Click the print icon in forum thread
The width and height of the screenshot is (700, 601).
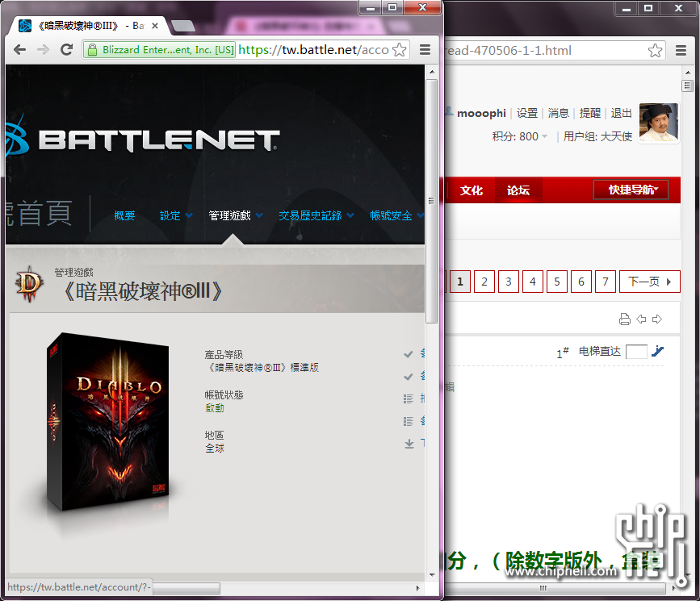pos(625,319)
